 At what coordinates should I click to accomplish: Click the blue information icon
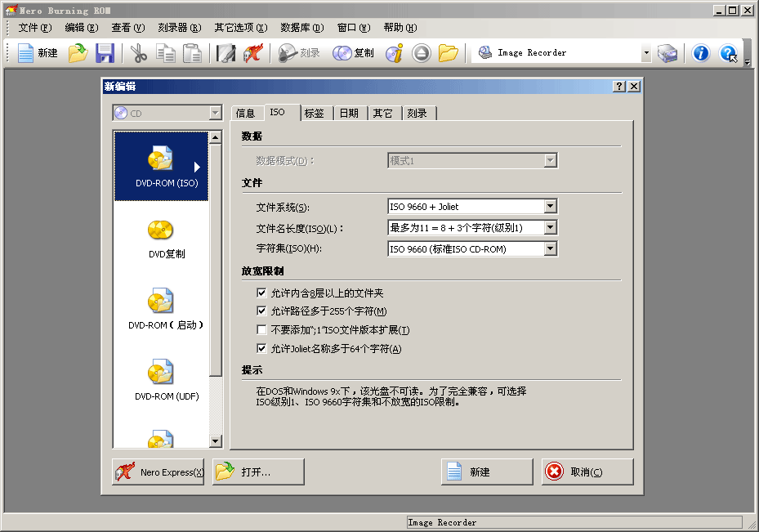point(701,53)
